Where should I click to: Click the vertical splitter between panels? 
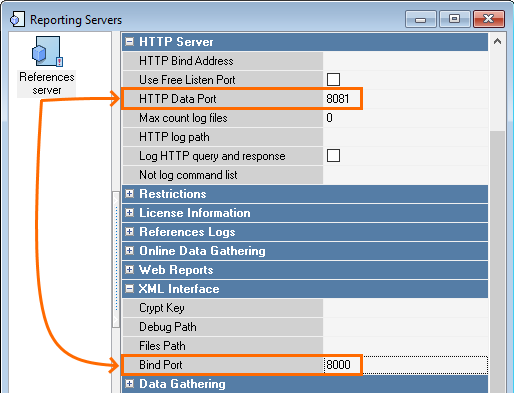coord(116,260)
